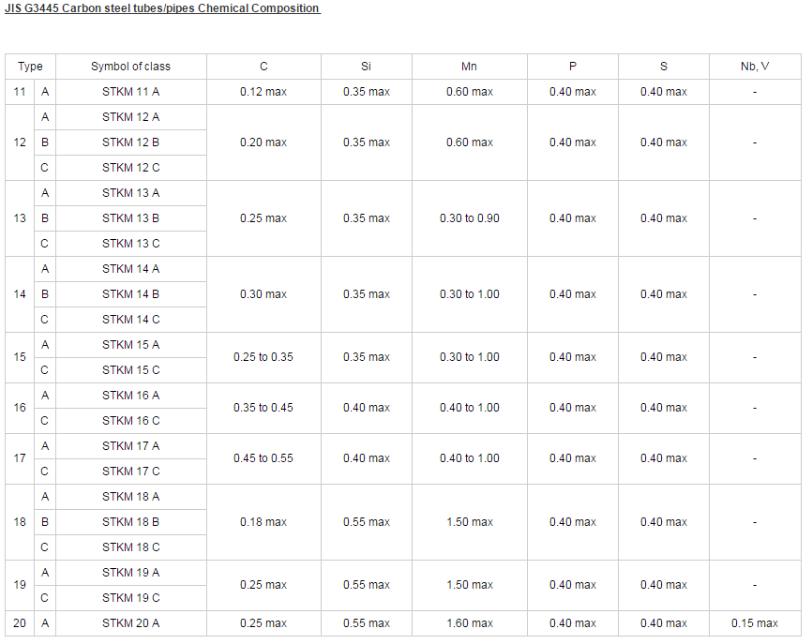Click the 0.45 to 0.55 carbon value
The image size is (812, 644).
pos(263,458)
